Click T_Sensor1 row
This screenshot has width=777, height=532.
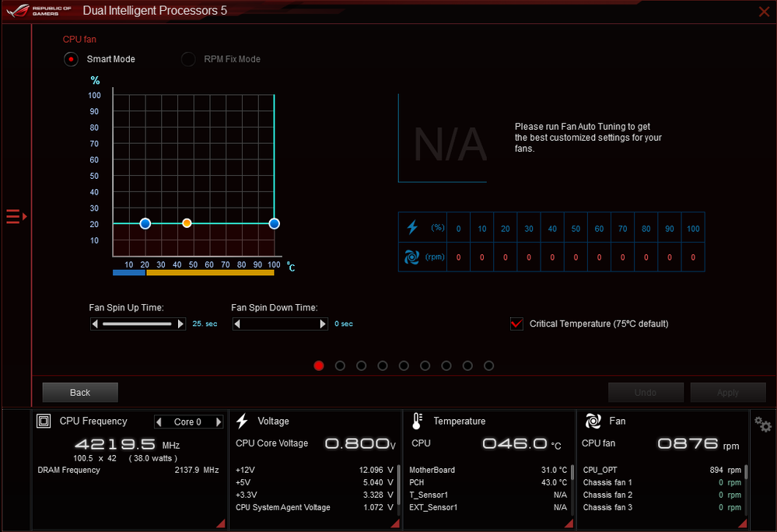488,495
